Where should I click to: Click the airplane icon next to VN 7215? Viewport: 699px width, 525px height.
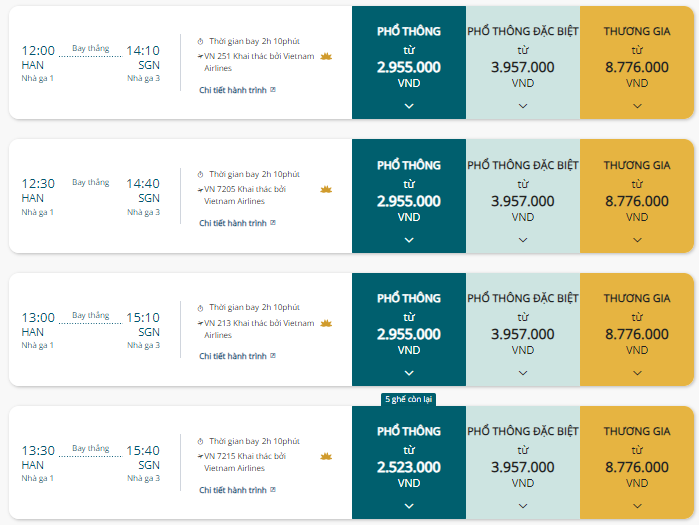point(201,457)
